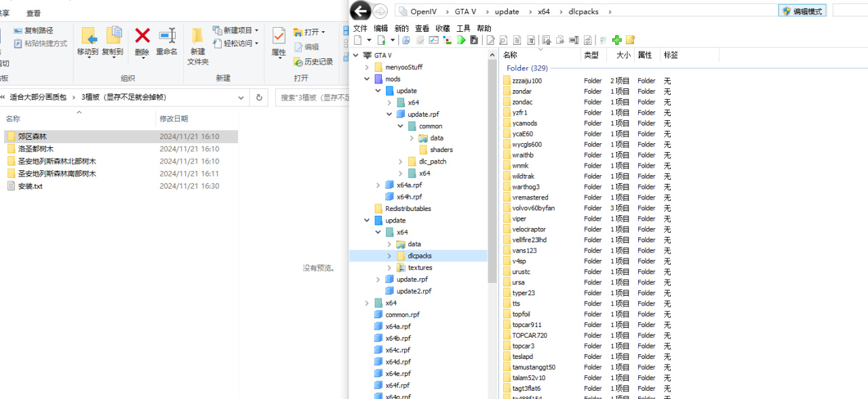The width and height of the screenshot is (868, 399).
Task: Go back in OpenIV navigation
Action: click(x=360, y=11)
